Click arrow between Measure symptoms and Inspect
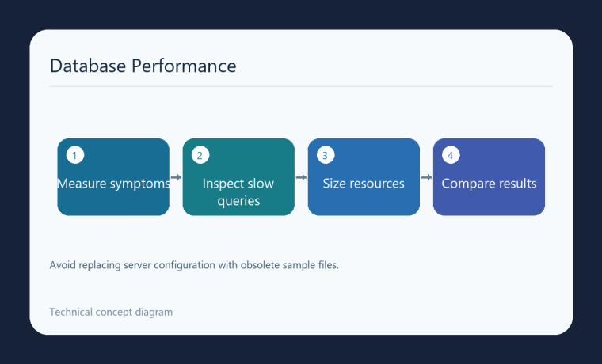 (176, 177)
